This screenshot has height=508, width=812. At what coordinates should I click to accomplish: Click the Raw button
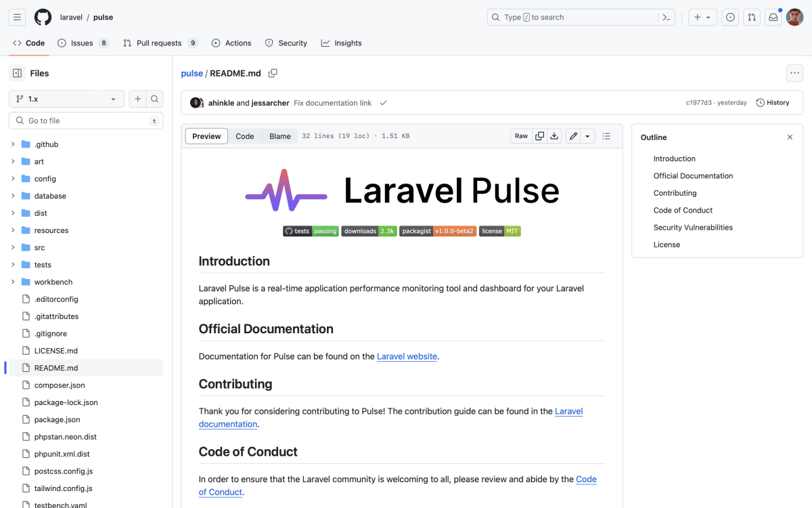pyautogui.click(x=521, y=136)
